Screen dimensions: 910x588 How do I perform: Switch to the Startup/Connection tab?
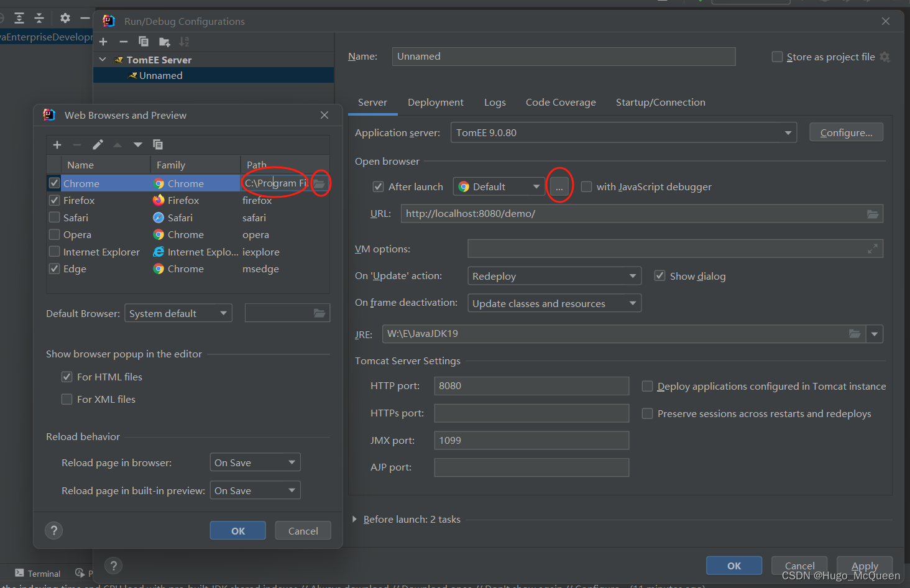click(661, 103)
